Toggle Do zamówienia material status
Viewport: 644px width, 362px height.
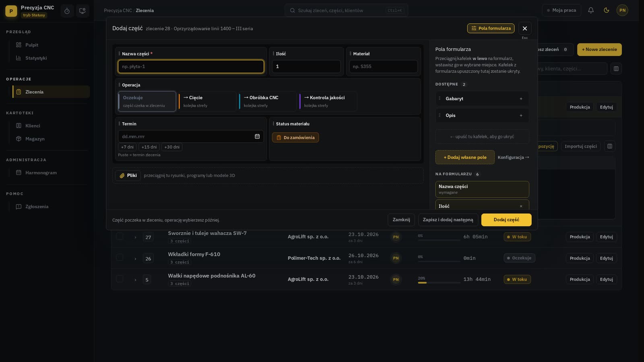coord(295,138)
